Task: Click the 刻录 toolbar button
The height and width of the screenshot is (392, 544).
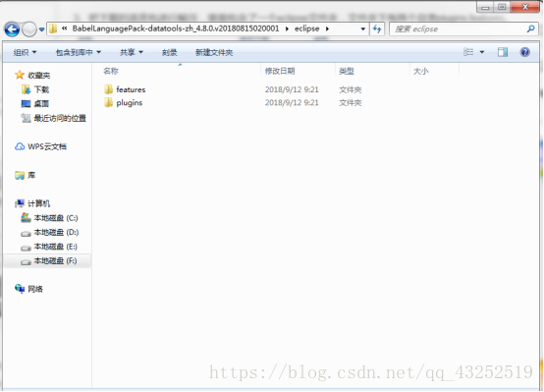Action: coord(169,52)
